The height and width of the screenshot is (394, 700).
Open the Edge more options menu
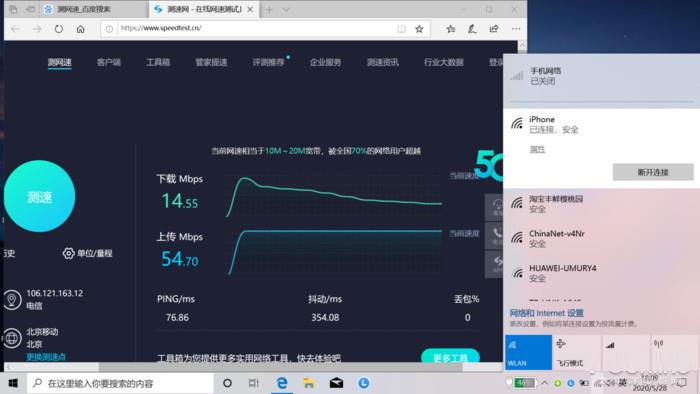[x=516, y=29]
